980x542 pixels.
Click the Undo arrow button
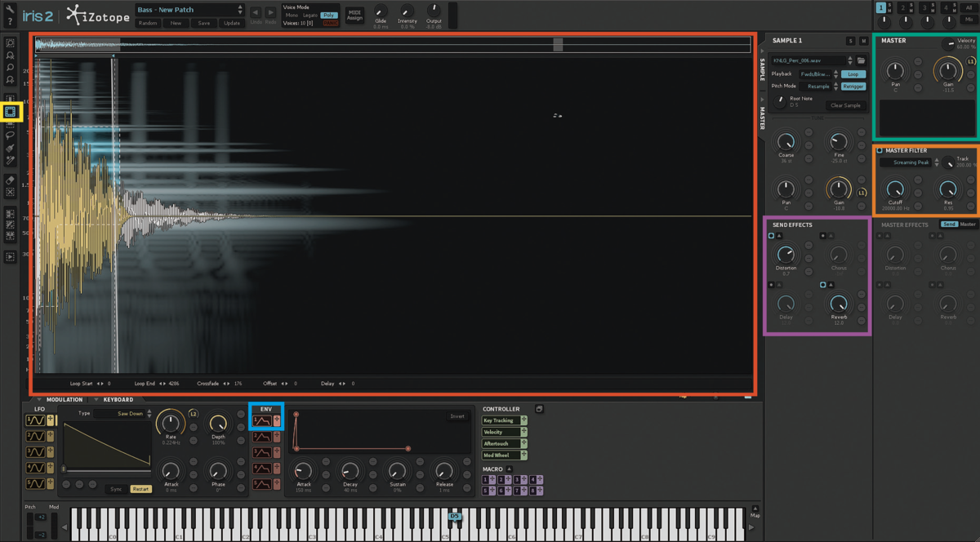255,12
